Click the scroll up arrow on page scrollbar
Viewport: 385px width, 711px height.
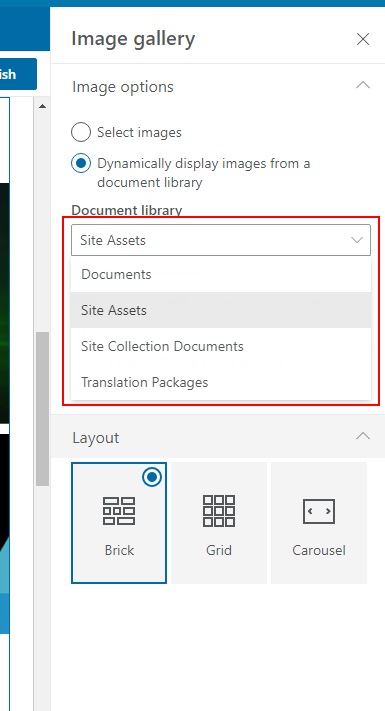[42, 107]
